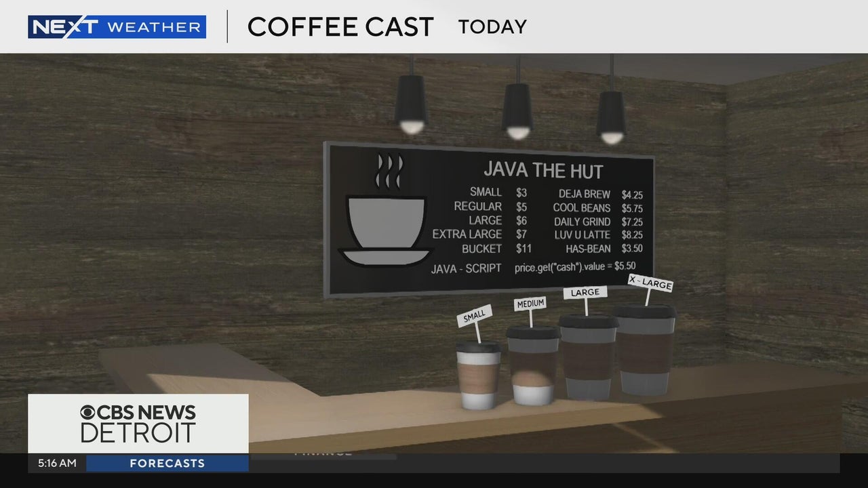Click the 5:16 AM time display
The height and width of the screenshot is (488, 868).
click(57, 464)
